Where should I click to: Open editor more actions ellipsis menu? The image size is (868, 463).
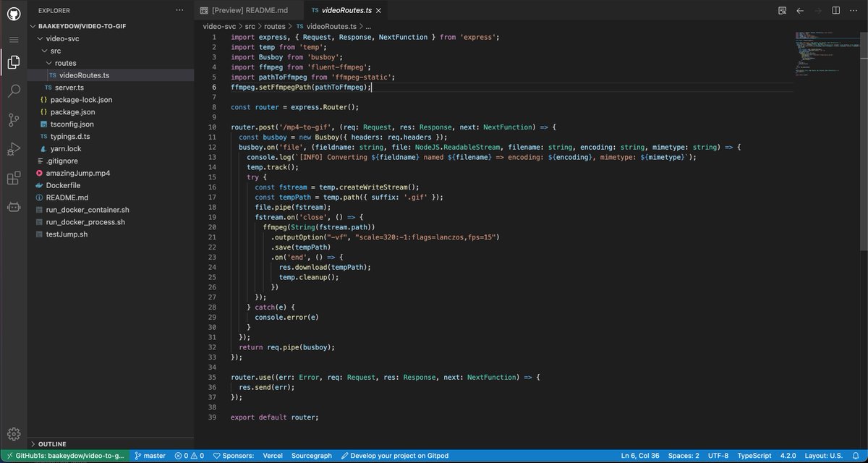click(x=854, y=11)
